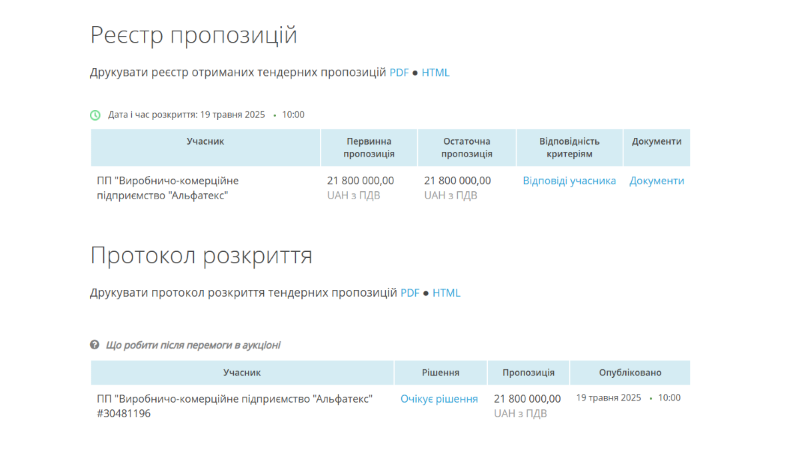This screenshot has width=800, height=450.
Task: Open HTML of the disclosure protocol
Action: click(446, 293)
